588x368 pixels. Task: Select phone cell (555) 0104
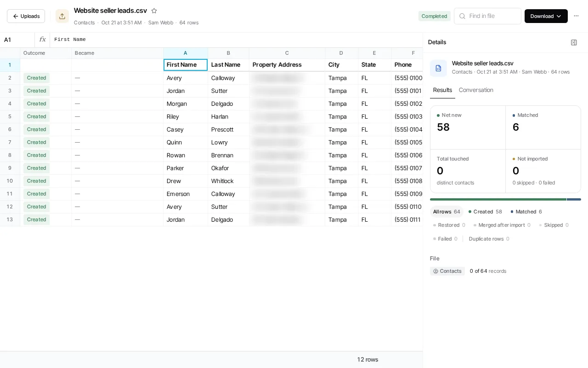tap(407, 129)
